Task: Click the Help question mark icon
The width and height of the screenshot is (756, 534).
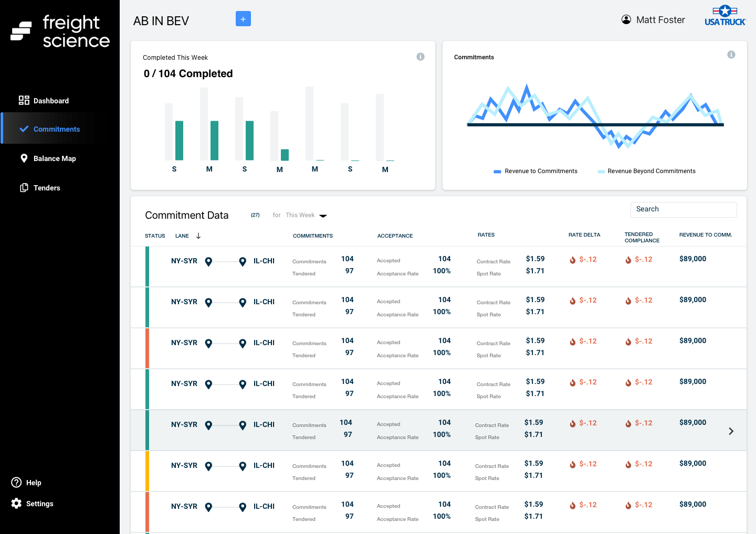Action: coord(16,482)
